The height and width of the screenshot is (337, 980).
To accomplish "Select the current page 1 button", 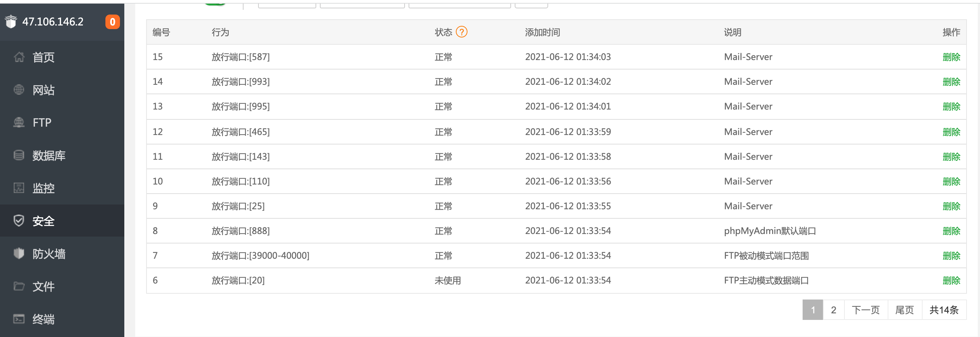I will point(813,310).
